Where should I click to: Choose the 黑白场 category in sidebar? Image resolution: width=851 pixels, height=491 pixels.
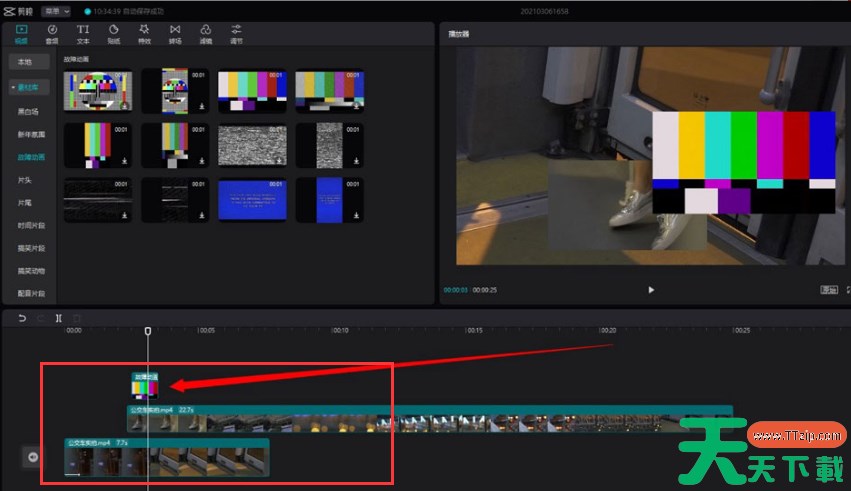click(x=30, y=113)
